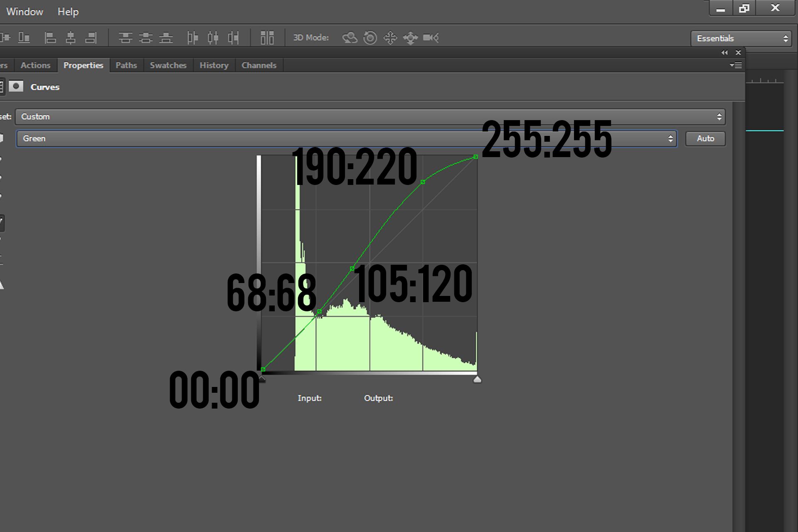Open the panel flyout menu icon
The width and height of the screenshot is (798, 532).
(x=736, y=65)
